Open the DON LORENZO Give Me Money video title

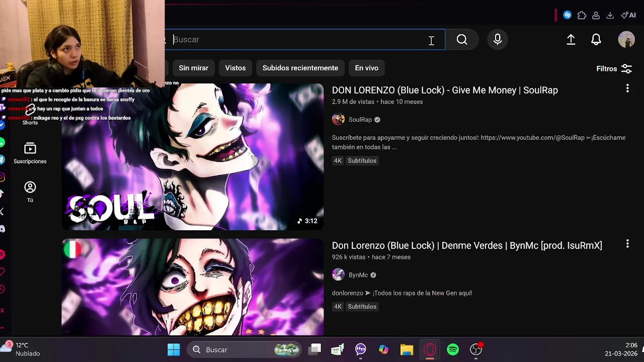(x=445, y=90)
